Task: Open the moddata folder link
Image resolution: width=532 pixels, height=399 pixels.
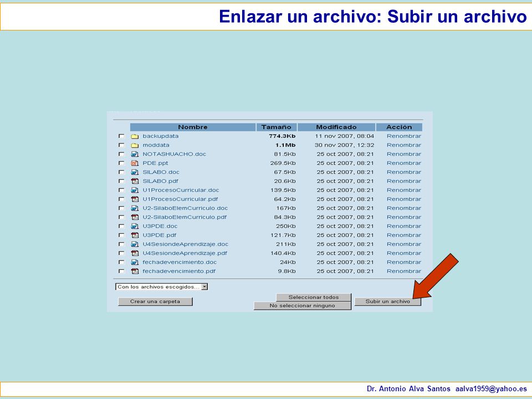Action: (x=156, y=145)
